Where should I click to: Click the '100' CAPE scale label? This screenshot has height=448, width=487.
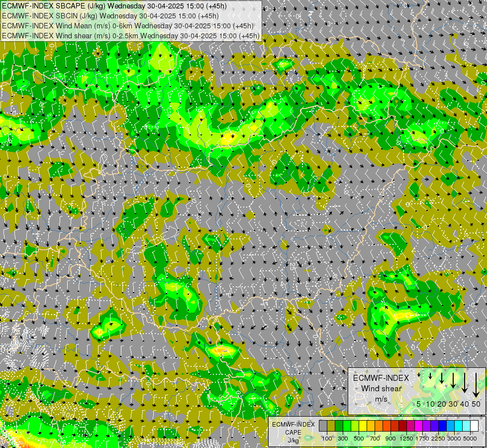[327, 439]
